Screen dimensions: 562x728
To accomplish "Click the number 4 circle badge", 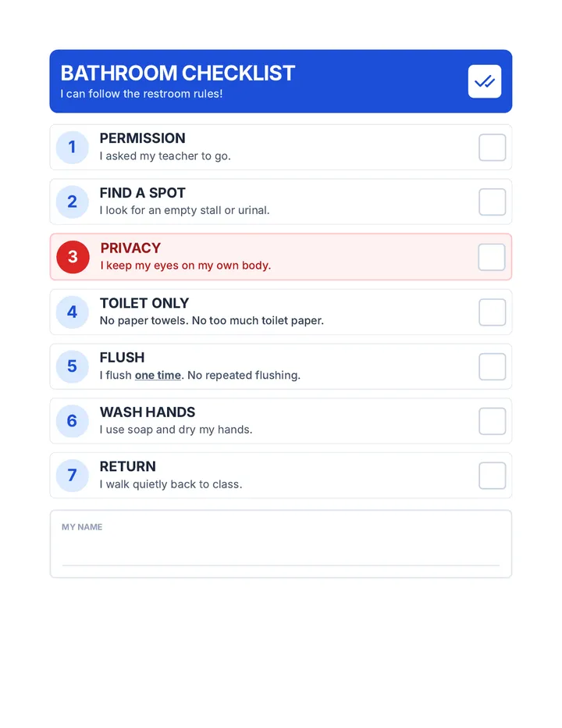I will click(72, 312).
